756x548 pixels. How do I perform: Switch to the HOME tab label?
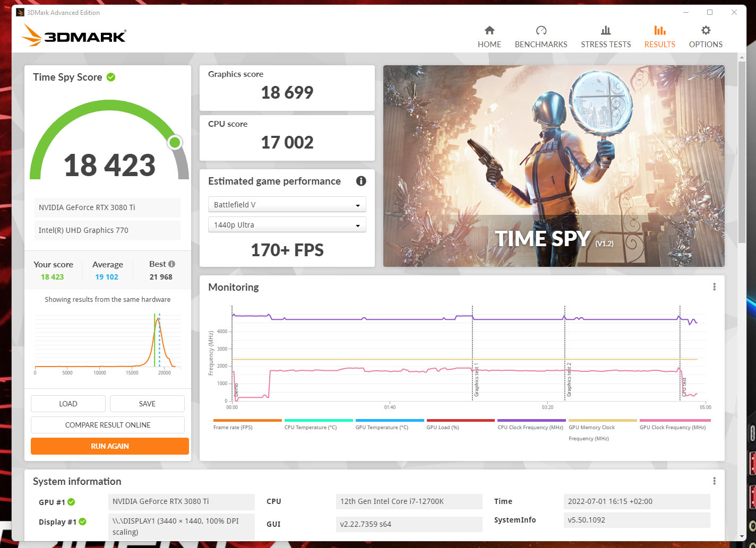489,45
